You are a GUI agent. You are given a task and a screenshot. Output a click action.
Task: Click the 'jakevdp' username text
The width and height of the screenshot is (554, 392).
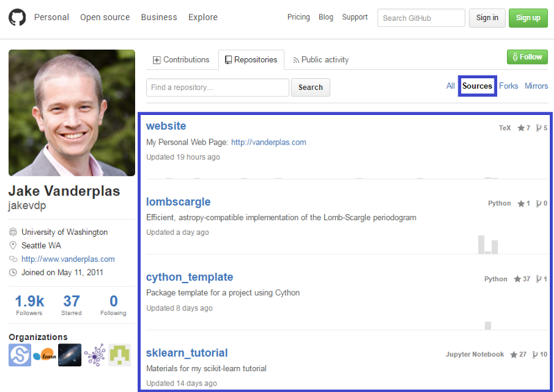pos(27,206)
